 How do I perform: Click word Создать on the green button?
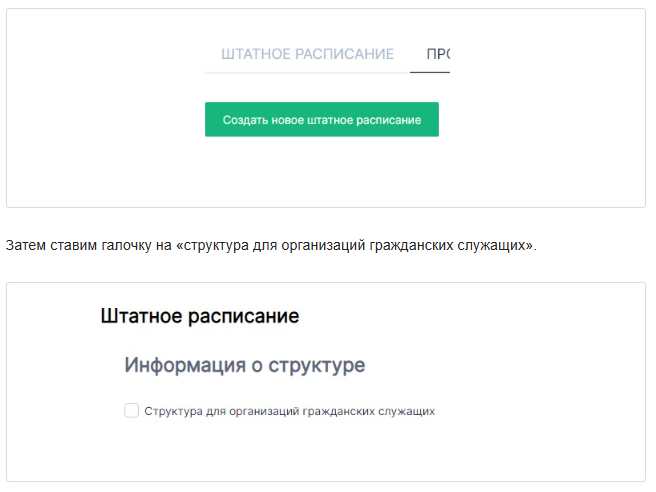(243, 120)
